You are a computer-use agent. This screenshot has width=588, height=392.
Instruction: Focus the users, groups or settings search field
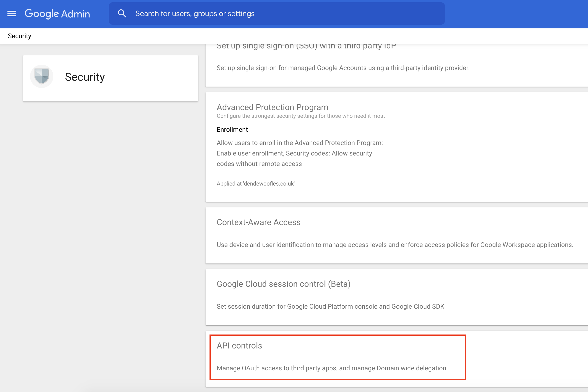[x=277, y=14]
